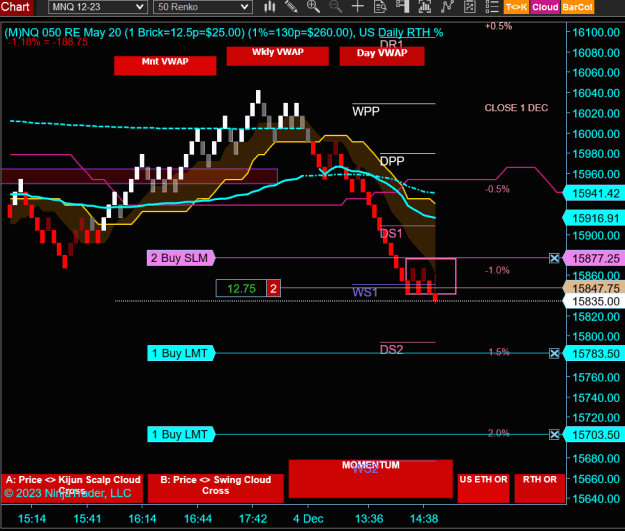Screen dimensions: 625x531
Task: Click the 15:14 time axis label
Action: click(32, 519)
